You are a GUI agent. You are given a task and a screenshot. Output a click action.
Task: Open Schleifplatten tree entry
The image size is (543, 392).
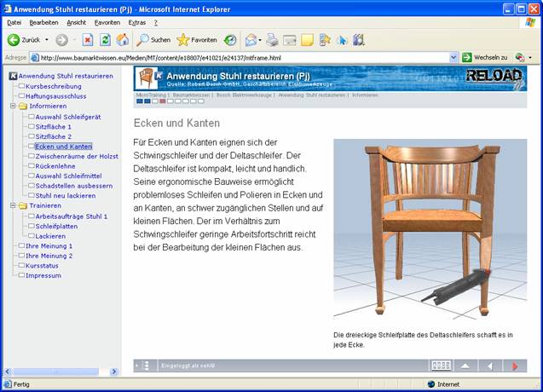coord(56,226)
